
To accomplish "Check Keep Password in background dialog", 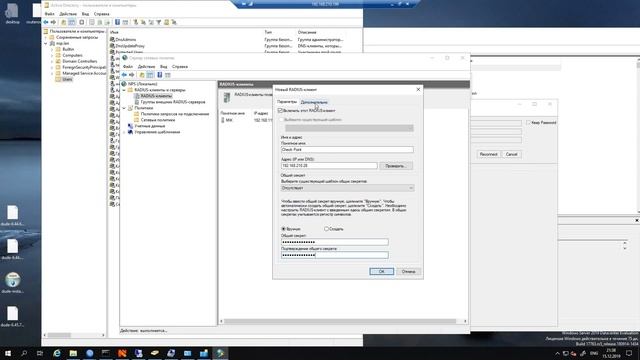I will 529,122.
